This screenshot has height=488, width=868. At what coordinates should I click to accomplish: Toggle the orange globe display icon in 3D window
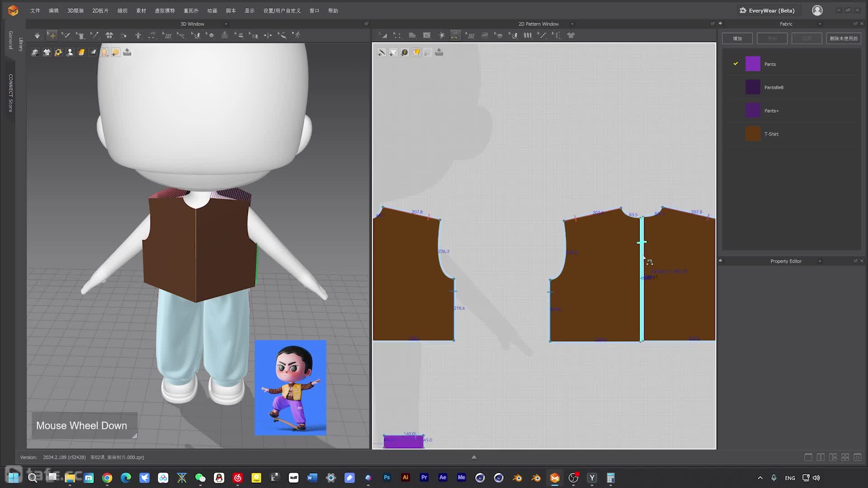(116, 52)
